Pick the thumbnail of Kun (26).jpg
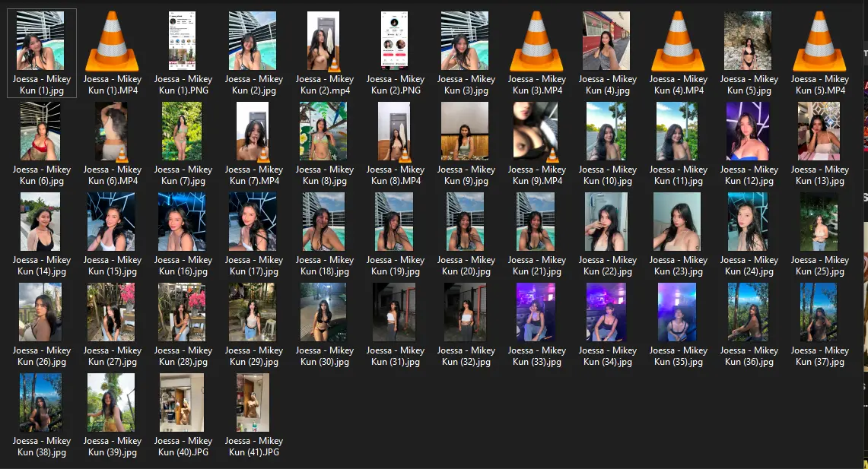868x469 pixels. click(x=40, y=312)
